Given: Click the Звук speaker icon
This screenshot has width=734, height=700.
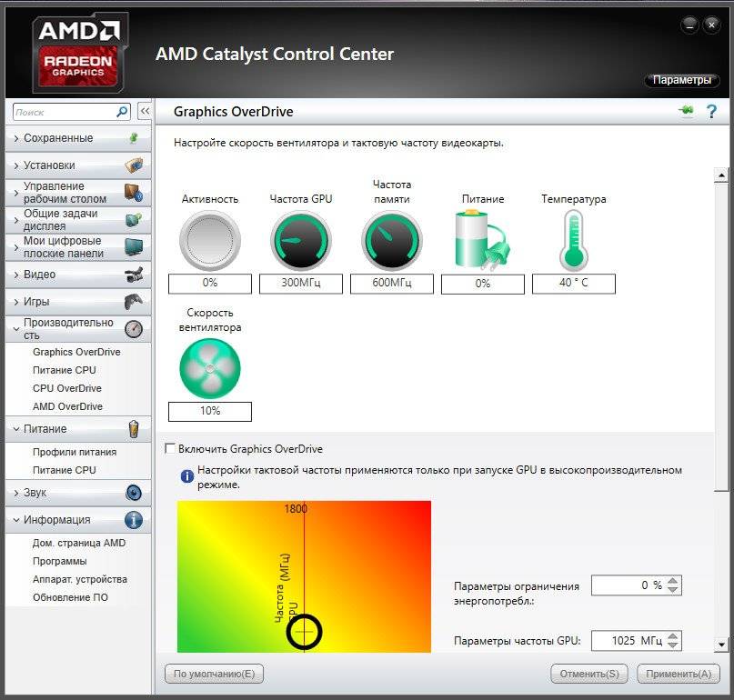Looking at the screenshot, I should click(x=134, y=493).
